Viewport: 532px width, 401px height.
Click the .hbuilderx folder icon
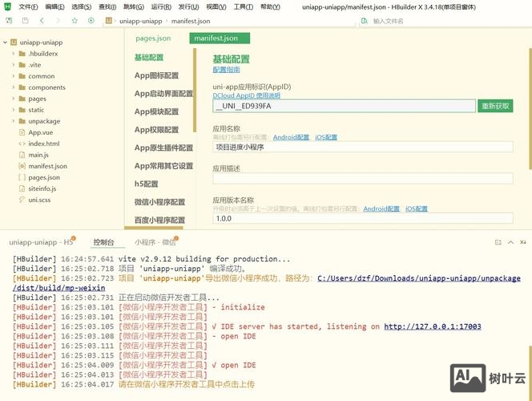click(x=22, y=54)
